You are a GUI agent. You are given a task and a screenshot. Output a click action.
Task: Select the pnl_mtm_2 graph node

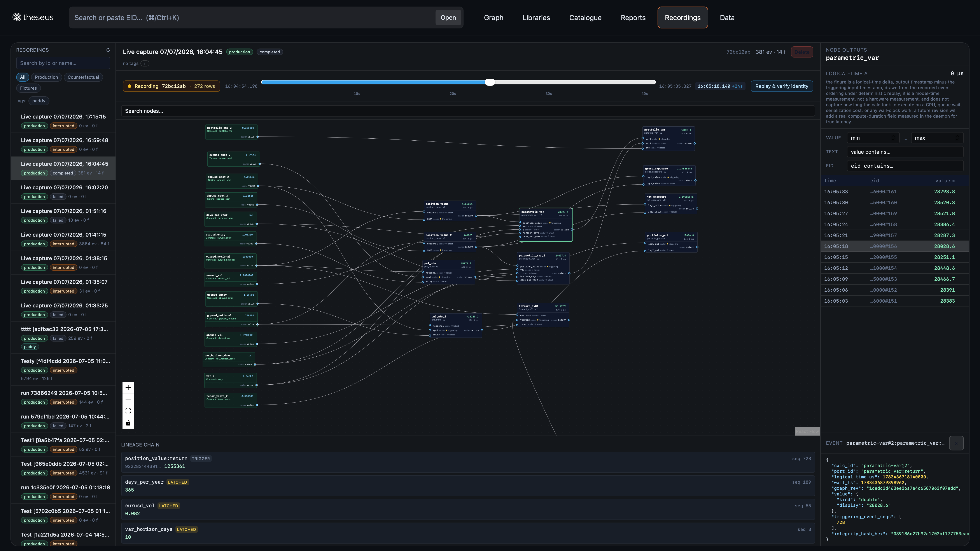[x=456, y=326]
